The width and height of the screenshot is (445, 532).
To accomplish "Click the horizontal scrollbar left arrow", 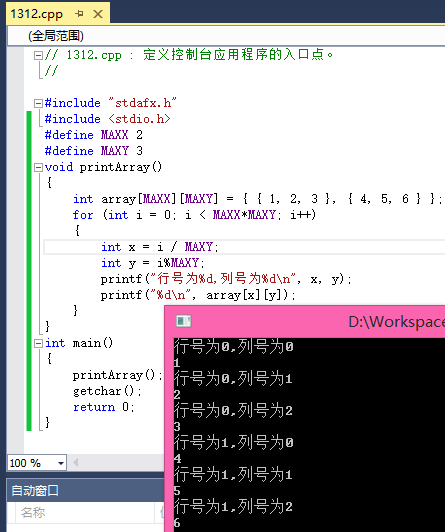I will point(76,463).
